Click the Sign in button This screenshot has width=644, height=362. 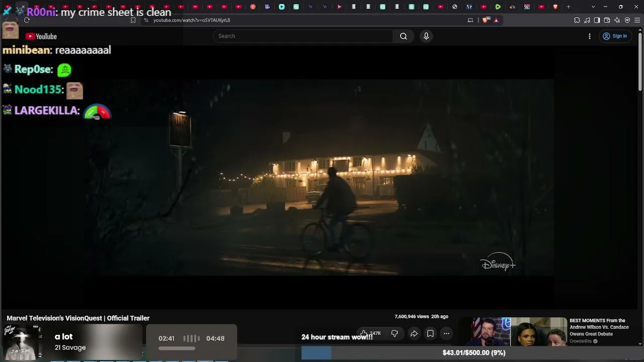(x=615, y=36)
